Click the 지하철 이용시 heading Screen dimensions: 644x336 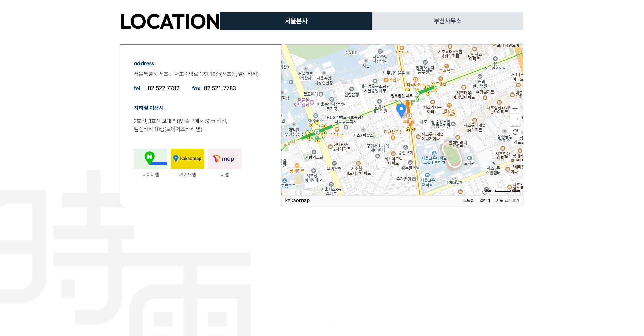point(149,108)
